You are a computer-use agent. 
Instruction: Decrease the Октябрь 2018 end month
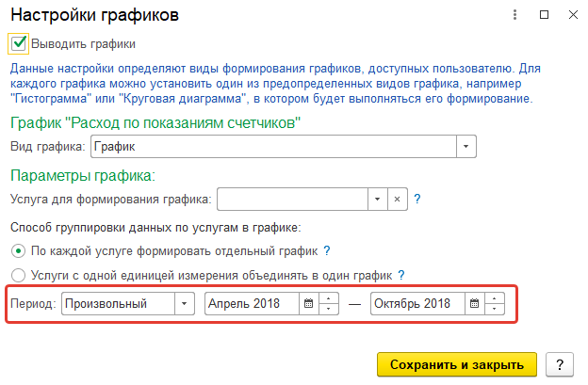[495, 309]
